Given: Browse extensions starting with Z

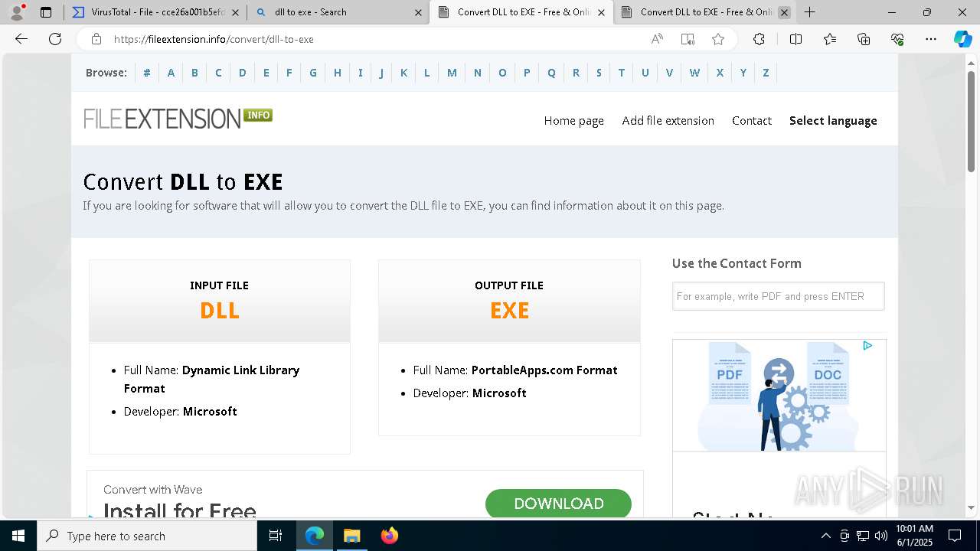Looking at the screenshot, I should coord(766,73).
